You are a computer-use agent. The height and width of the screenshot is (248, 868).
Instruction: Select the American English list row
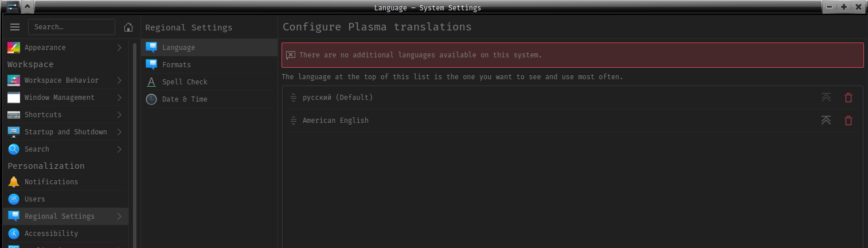[x=572, y=121]
